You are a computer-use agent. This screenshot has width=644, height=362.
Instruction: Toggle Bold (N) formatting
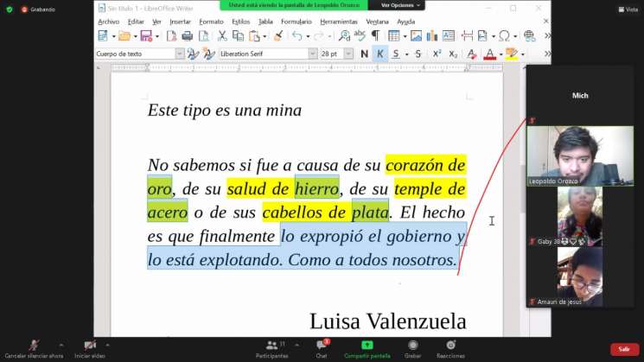coord(364,54)
